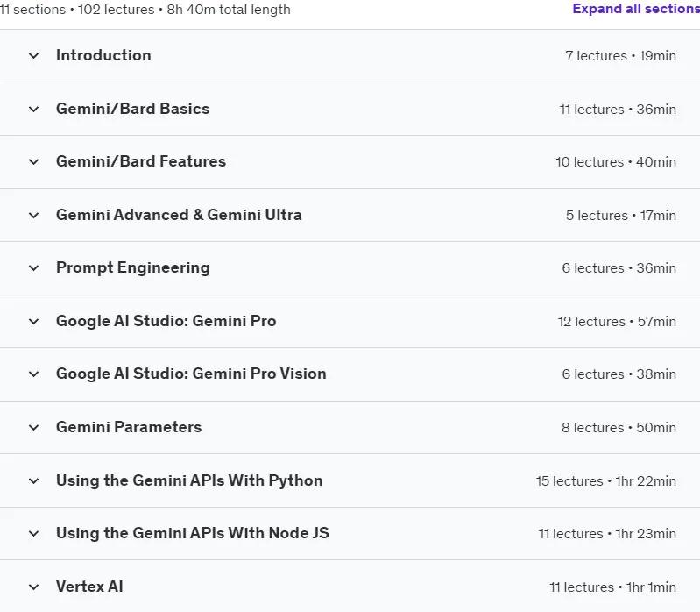Select 'Google AI Studio: Gemini Pro' title
The image size is (700, 612).
tap(166, 321)
